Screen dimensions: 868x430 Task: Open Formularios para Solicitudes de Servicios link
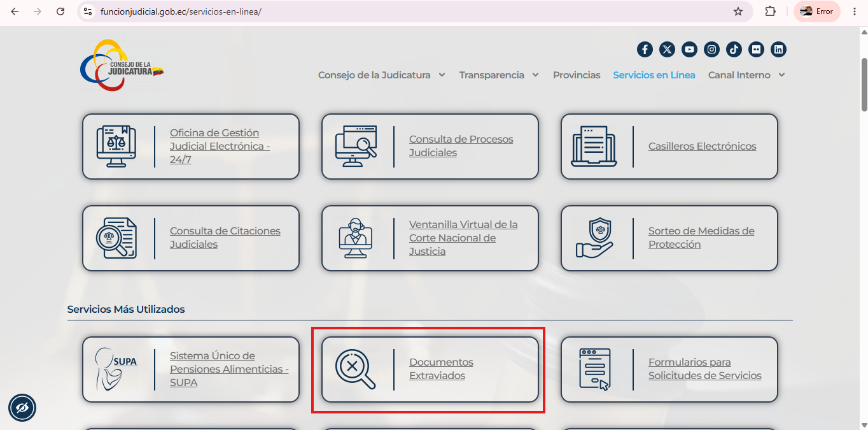[x=705, y=369]
